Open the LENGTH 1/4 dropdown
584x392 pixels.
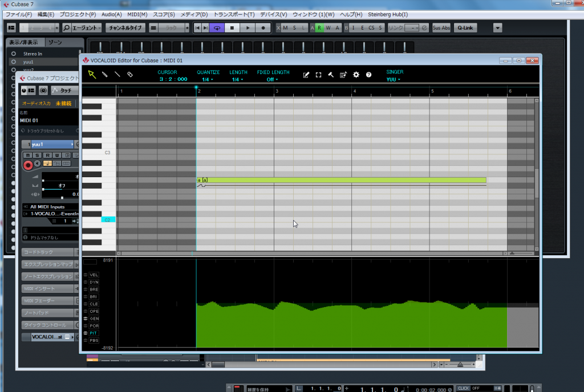point(237,80)
